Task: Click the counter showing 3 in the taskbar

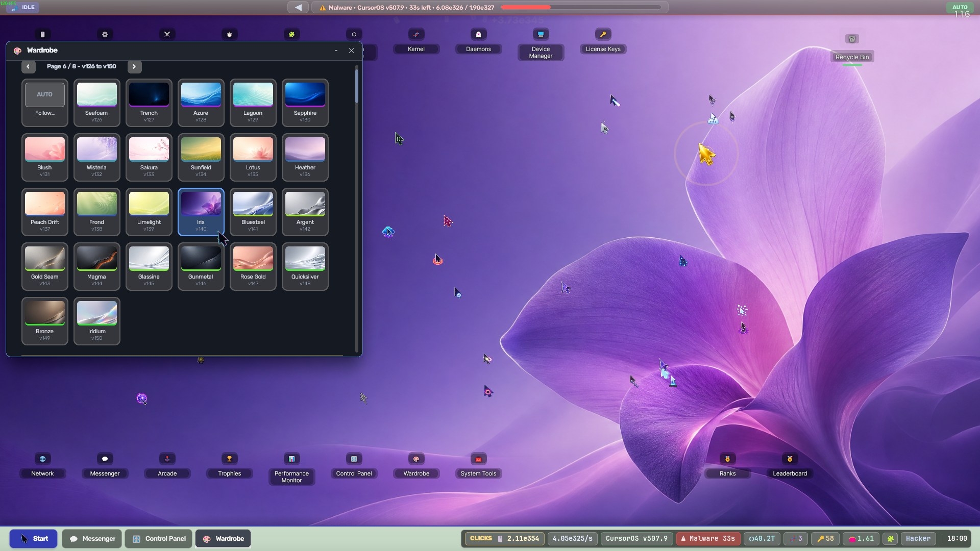Action: pos(796,539)
